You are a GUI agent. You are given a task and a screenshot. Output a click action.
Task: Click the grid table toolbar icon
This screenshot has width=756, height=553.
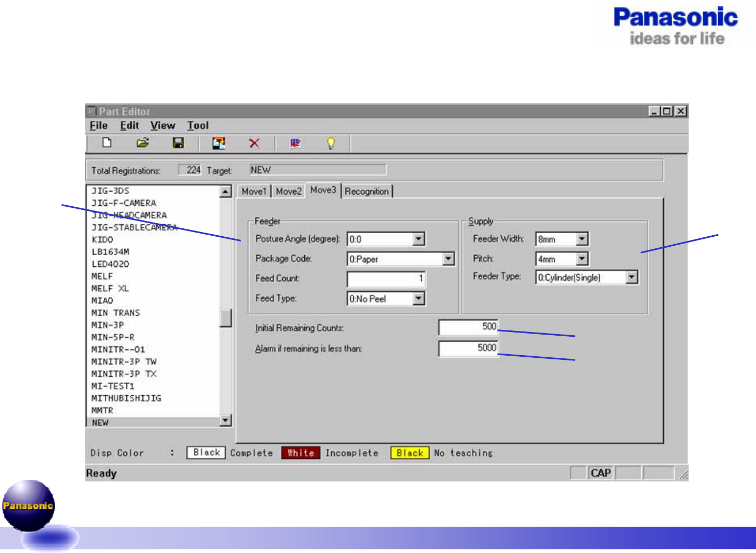coord(295,143)
